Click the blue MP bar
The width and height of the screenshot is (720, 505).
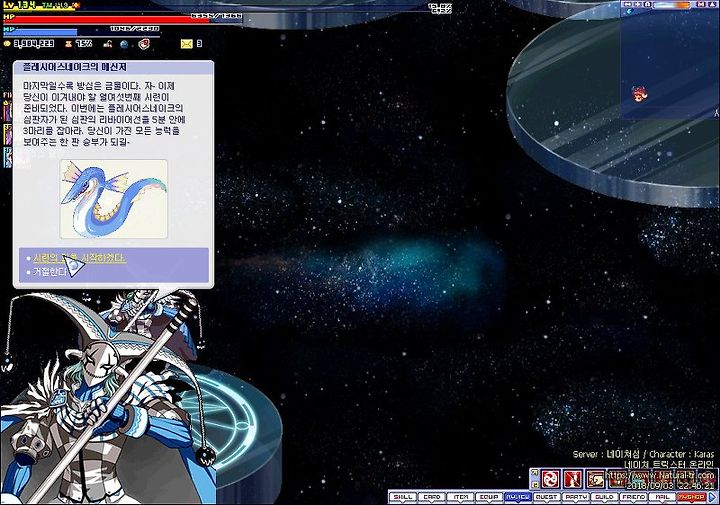(81, 32)
